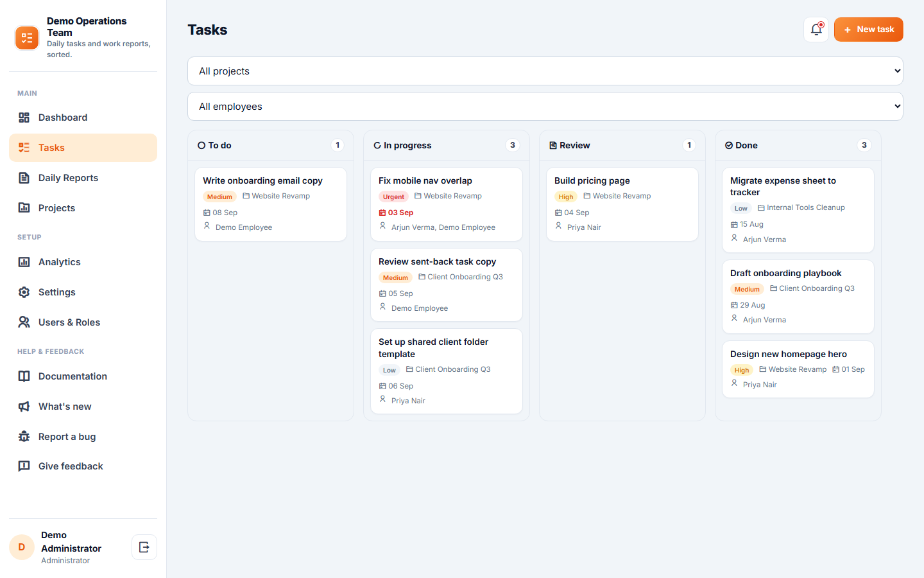The image size is (924, 578).
Task: Open the All projects dropdown
Action: [x=545, y=71]
